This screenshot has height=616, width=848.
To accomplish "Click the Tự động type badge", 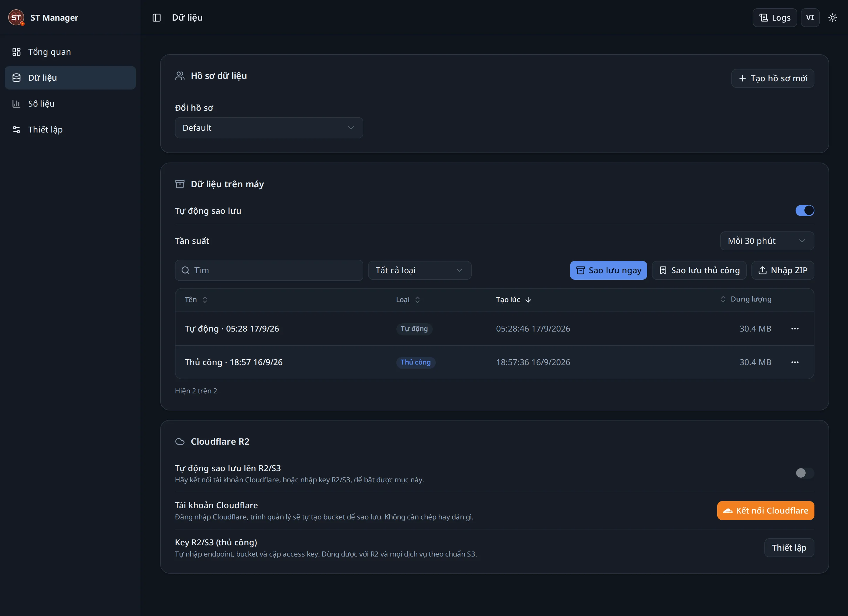I will [414, 329].
